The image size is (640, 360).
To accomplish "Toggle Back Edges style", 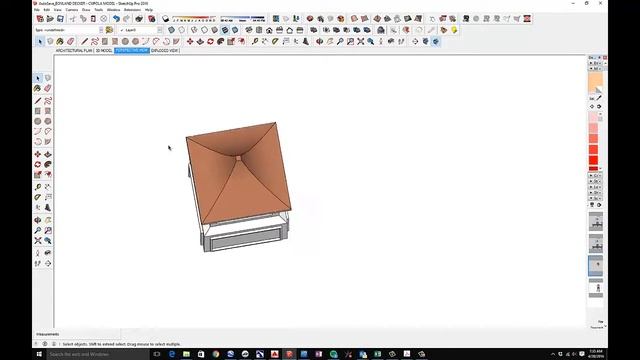I will click(x=182, y=30).
